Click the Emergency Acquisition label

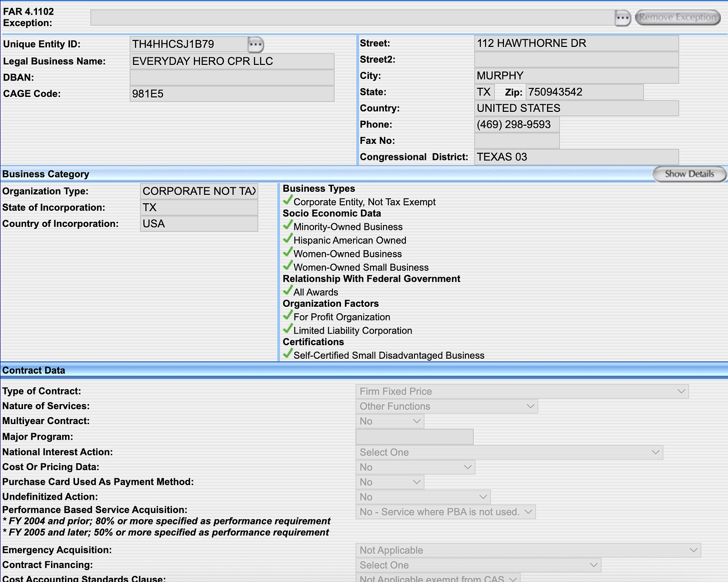[x=57, y=550]
